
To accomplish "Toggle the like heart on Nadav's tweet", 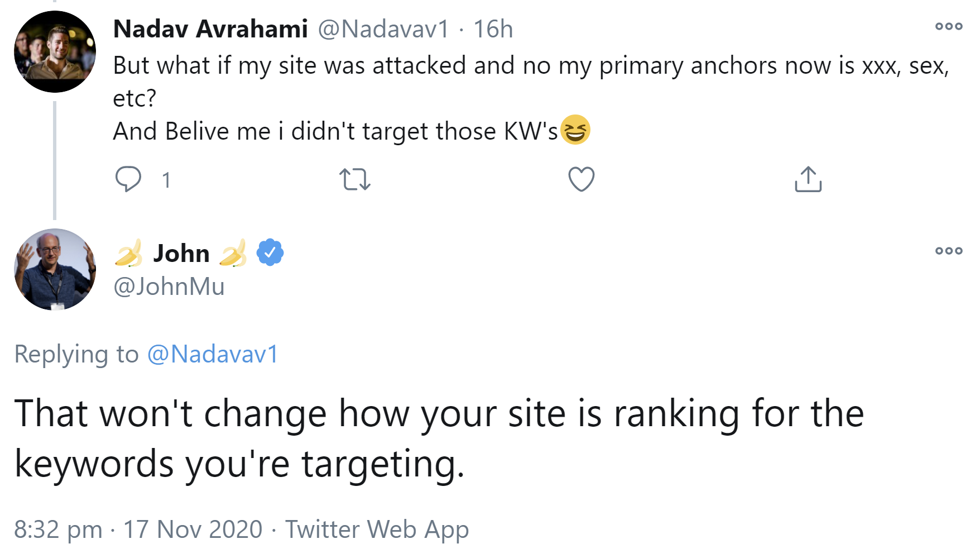I will (x=581, y=179).
